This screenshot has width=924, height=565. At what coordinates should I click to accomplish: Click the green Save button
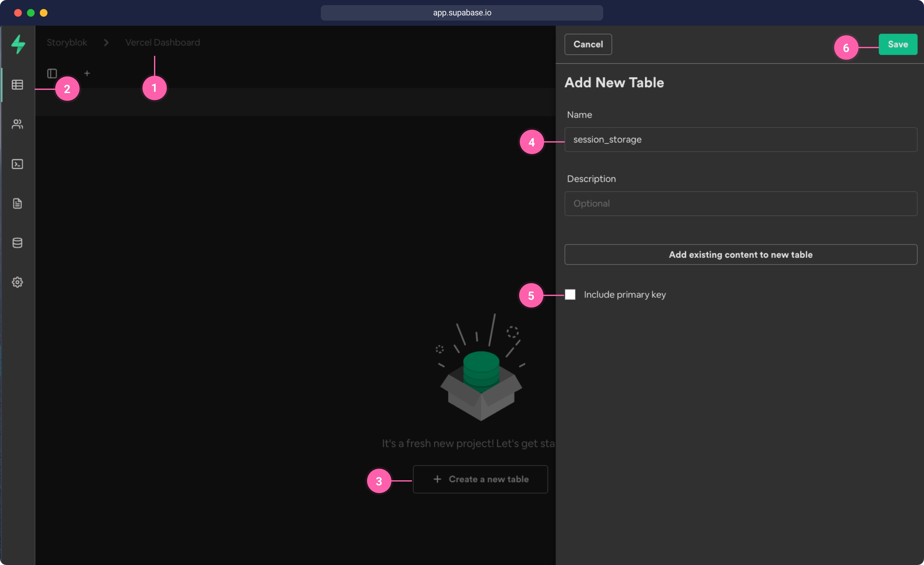pyautogui.click(x=898, y=44)
